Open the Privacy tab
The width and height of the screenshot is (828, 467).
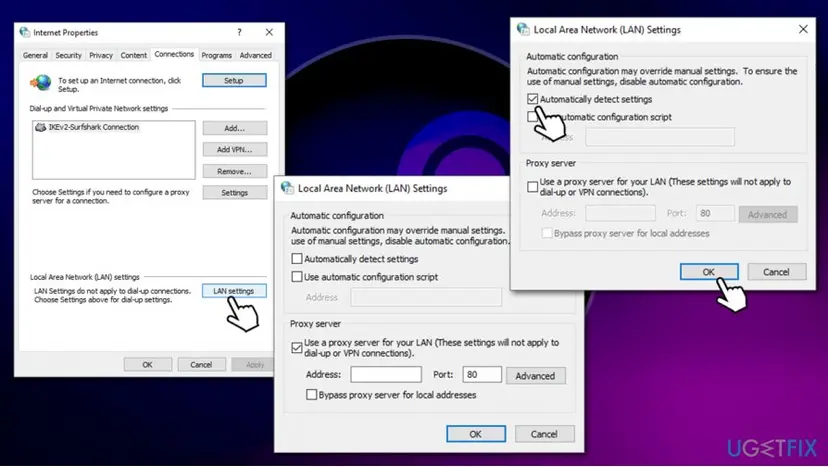pos(101,55)
